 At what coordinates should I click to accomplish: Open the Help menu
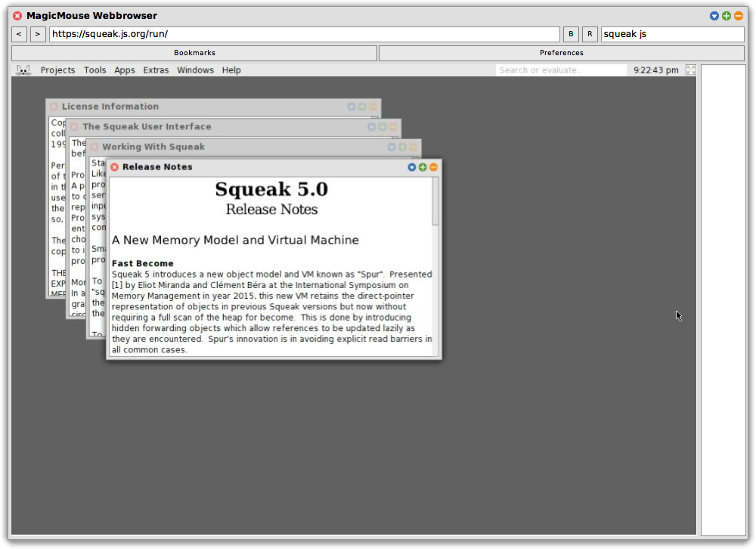pyautogui.click(x=231, y=70)
